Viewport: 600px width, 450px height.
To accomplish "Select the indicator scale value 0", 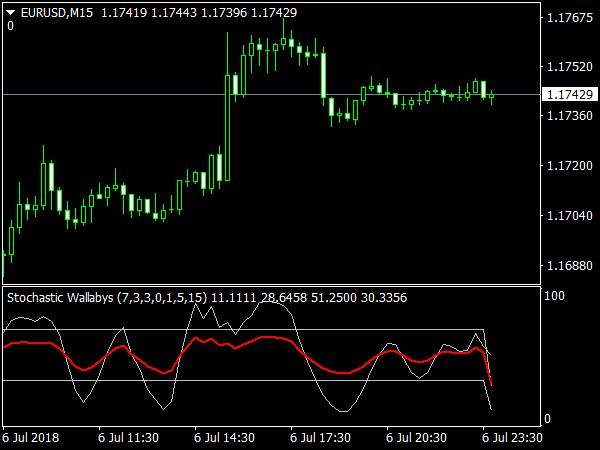I will (x=547, y=419).
